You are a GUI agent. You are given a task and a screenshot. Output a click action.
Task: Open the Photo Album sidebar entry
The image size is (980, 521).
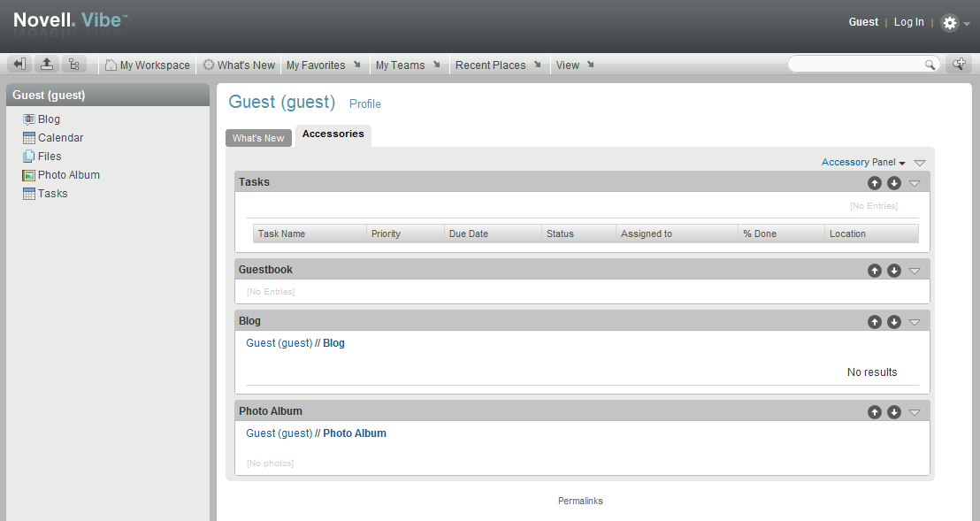click(67, 174)
